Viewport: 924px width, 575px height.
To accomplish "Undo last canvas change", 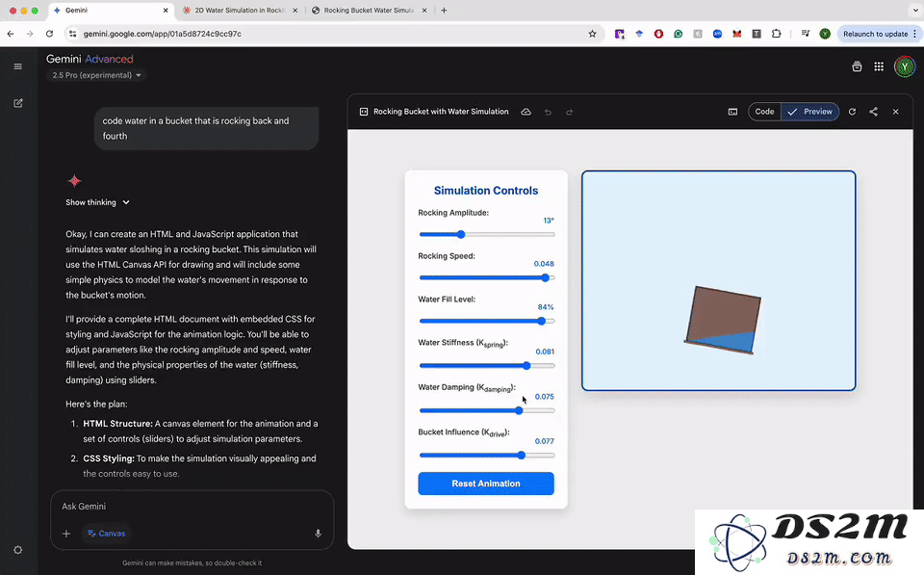I will 548,112.
